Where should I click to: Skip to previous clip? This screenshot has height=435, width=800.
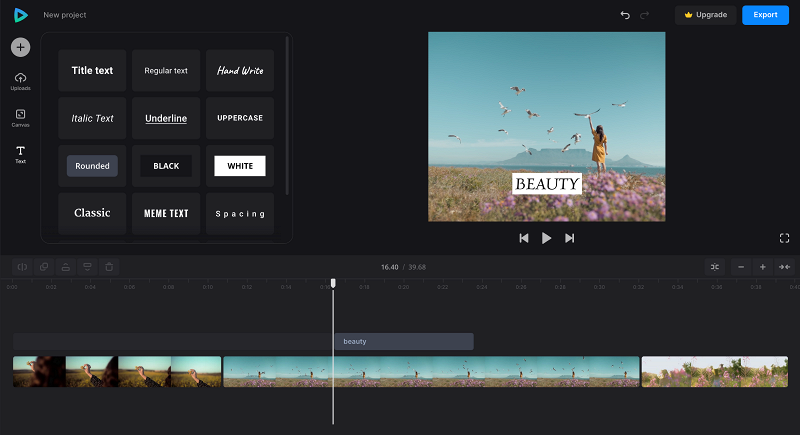pos(523,238)
